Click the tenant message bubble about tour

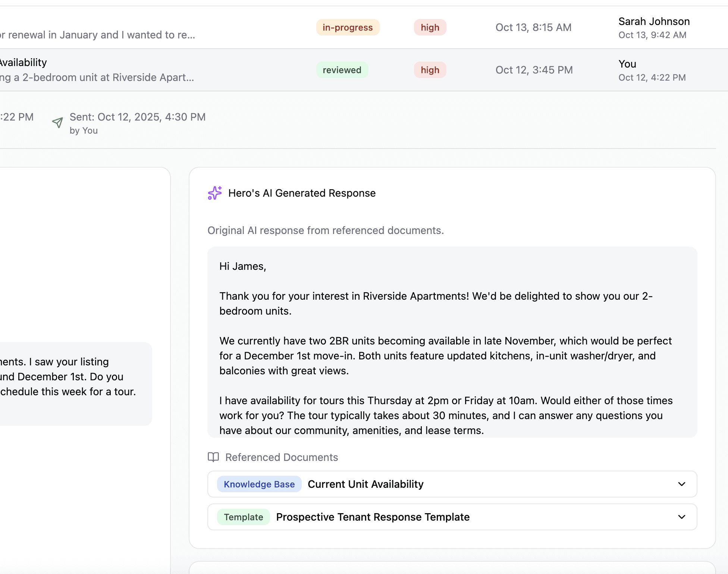75,384
